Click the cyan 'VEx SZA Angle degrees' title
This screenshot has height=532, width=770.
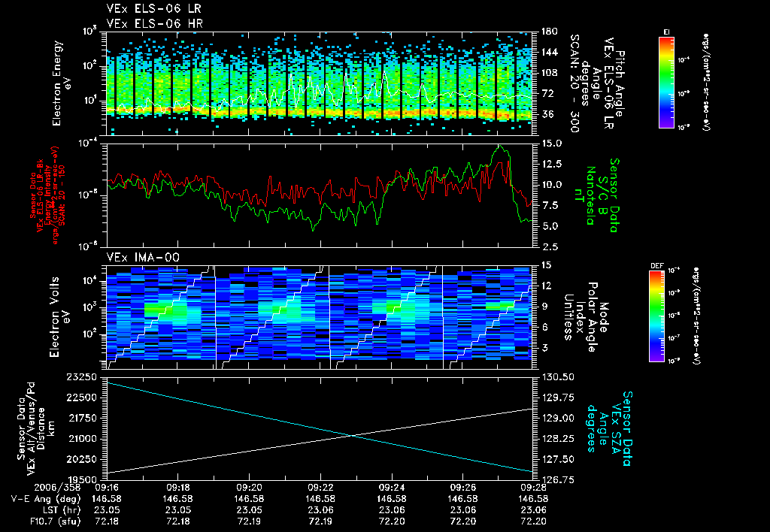click(603, 428)
